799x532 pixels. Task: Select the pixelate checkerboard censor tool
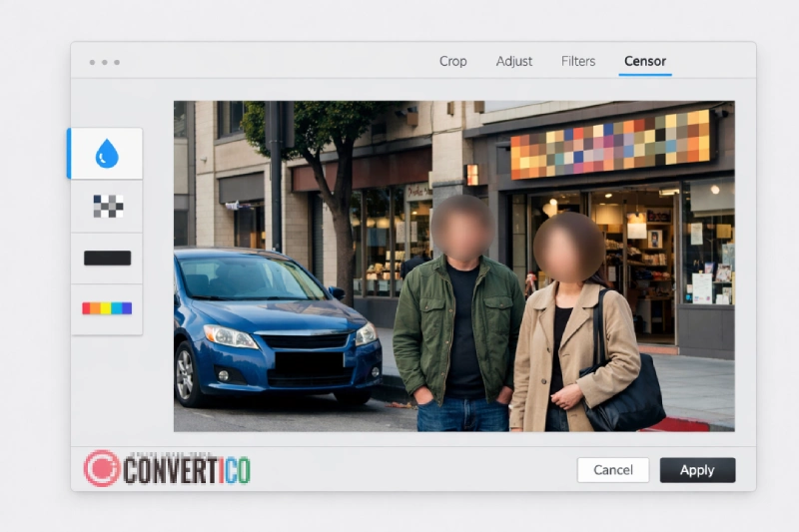click(x=107, y=207)
